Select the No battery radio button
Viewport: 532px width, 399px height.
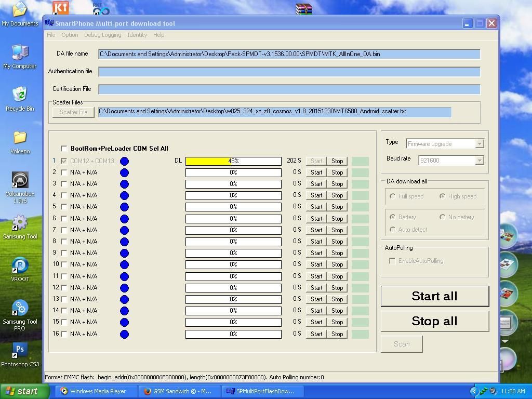coord(442,217)
